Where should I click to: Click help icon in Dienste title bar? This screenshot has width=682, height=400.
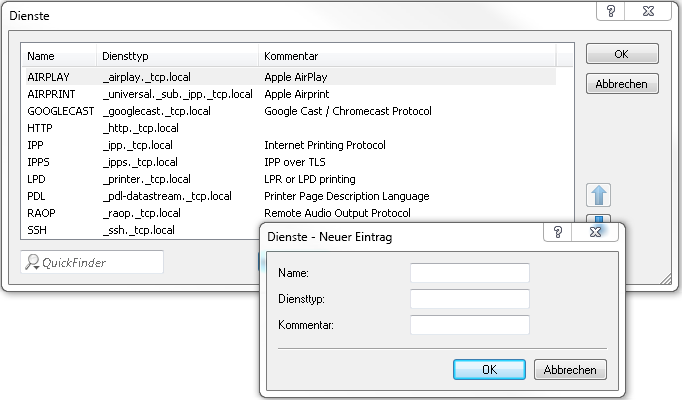point(612,10)
